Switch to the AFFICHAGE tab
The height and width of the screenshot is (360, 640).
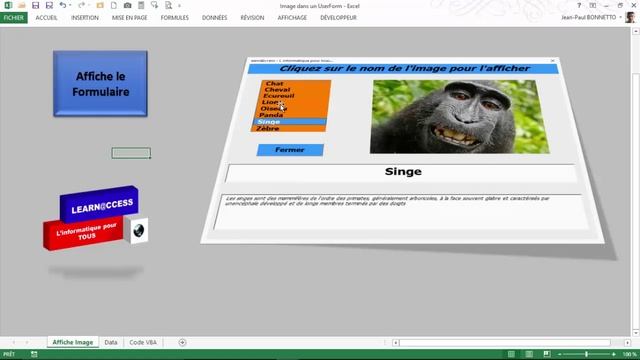tap(292, 18)
